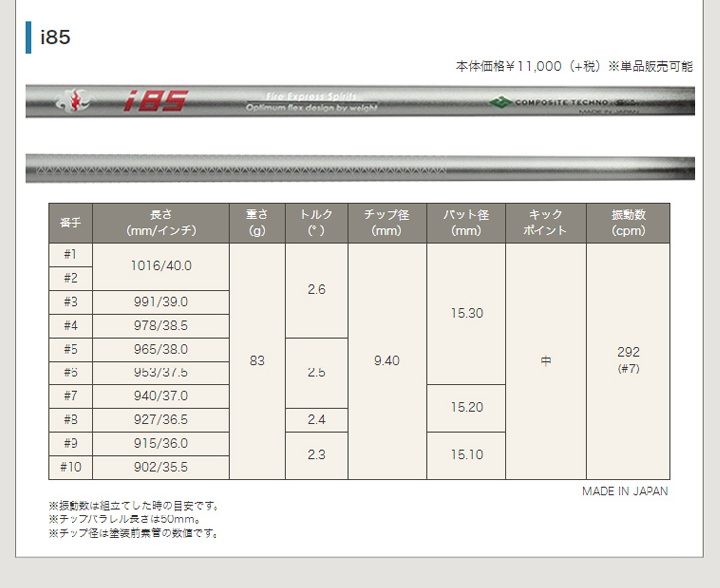Click the butt diameter value 15.10
This screenshot has width=720, height=588.
coord(467,455)
